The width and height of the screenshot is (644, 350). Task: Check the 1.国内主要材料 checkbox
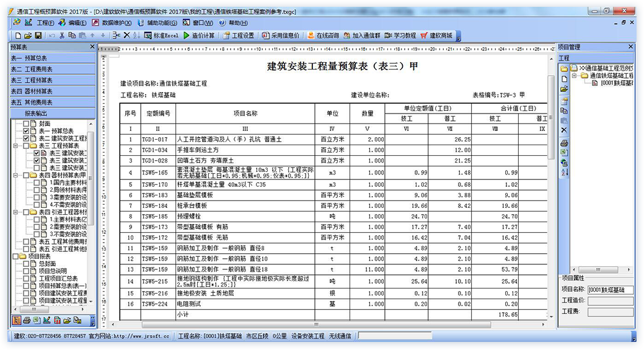click(37, 182)
